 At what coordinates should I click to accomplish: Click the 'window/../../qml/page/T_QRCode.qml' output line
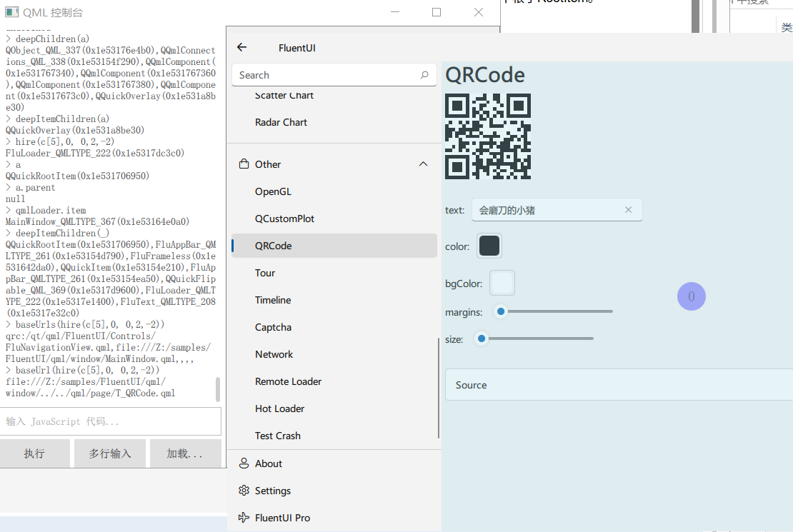click(91, 393)
